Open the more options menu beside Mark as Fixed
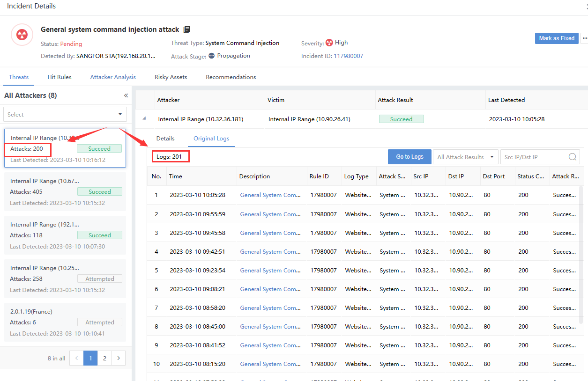Screen dimensions: 588x381 point(584,38)
